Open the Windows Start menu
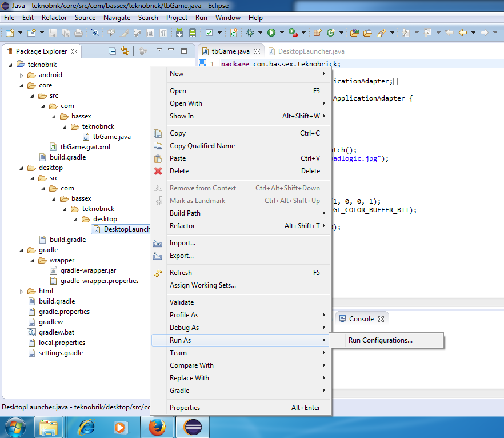The height and width of the screenshot is (438, 504). pos(15,428)
